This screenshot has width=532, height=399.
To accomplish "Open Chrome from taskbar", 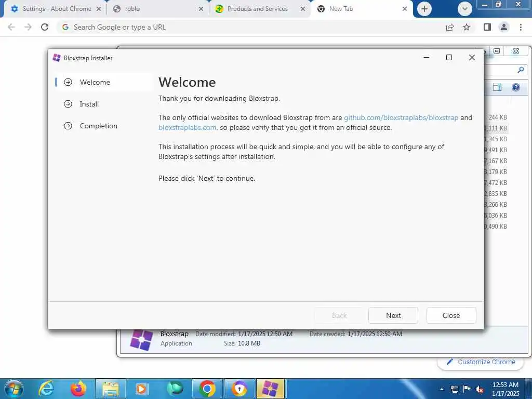I will click(207, 389).
